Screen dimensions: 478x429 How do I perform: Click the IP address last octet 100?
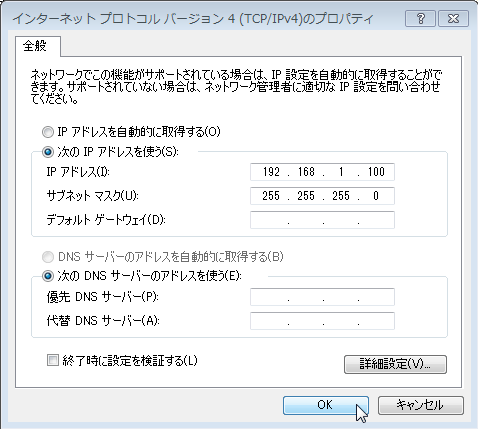376,172
